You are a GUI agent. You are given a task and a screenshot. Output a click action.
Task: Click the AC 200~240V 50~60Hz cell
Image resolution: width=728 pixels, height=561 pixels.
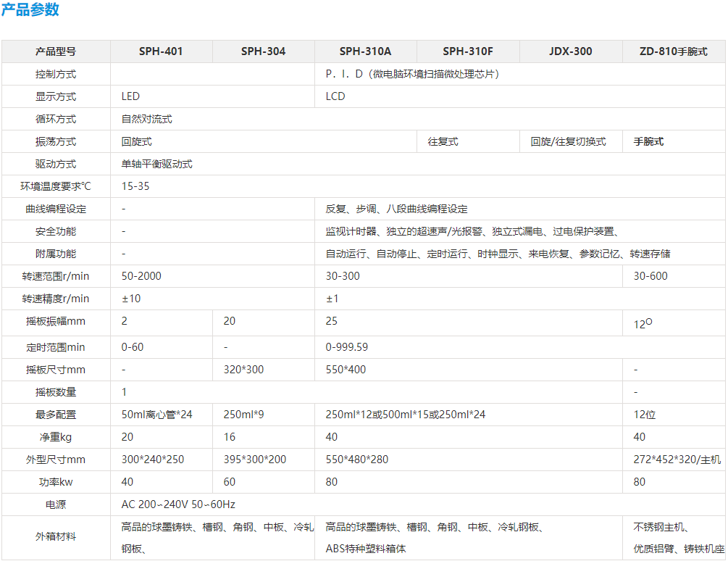click(x=418, y=504)
